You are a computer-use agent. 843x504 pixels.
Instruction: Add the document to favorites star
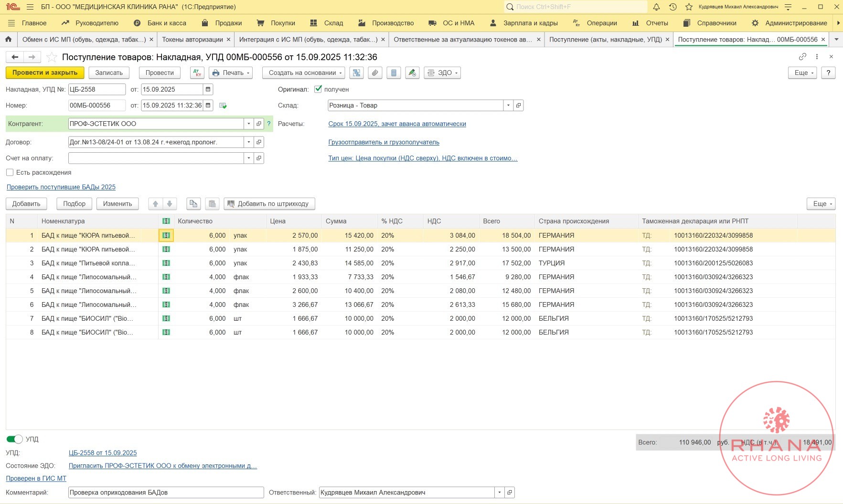[52, 57]
